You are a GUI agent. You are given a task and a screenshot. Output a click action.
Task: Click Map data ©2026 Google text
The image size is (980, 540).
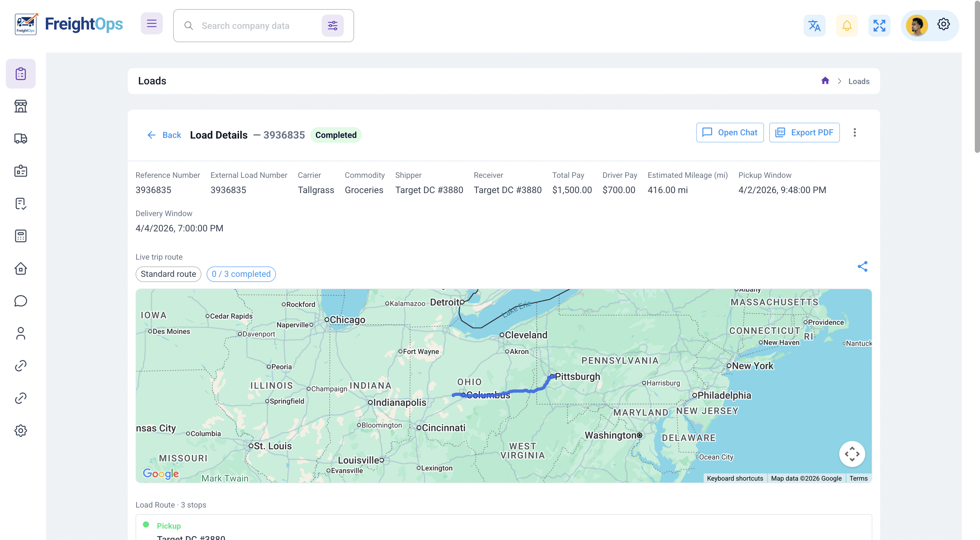coord(806,478)
